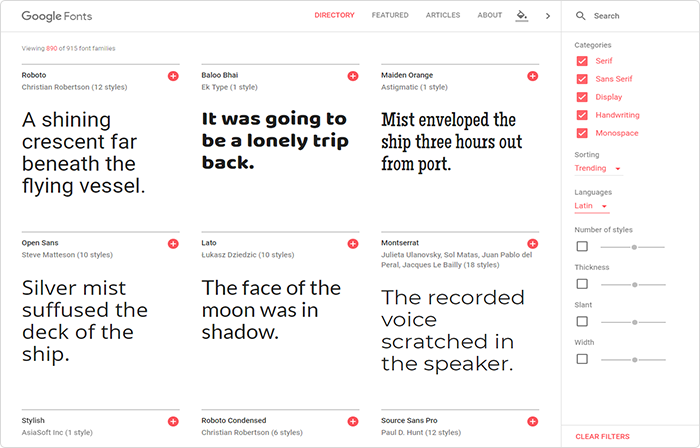The height and width of the screenshot is (448, 700).
Task: Click Open Sans sample text 'Silver mist suffused'
Action: 85,320
